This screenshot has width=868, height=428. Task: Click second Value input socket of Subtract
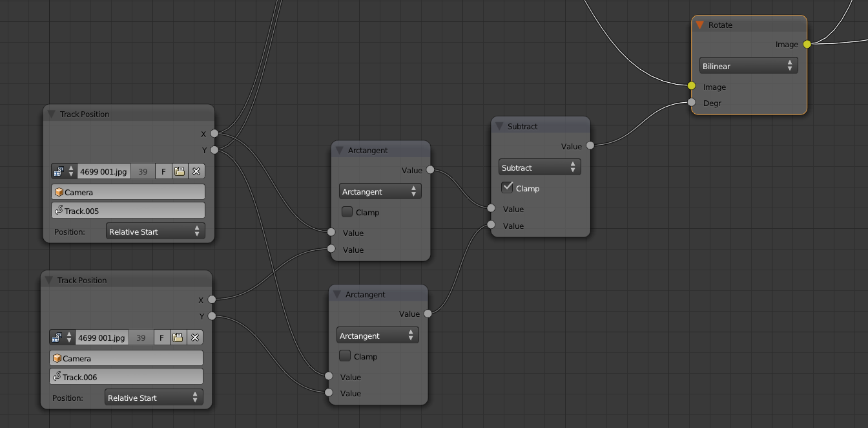pyautogui.click(x=491, y=225)
